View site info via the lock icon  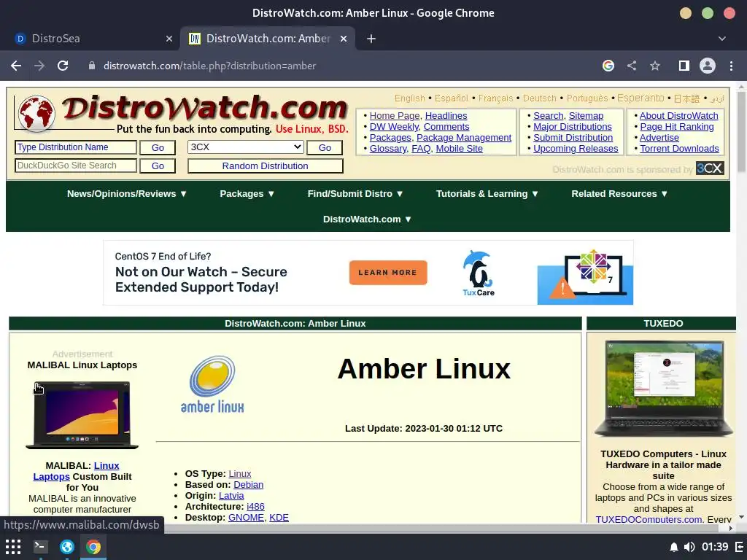point(91,66)
